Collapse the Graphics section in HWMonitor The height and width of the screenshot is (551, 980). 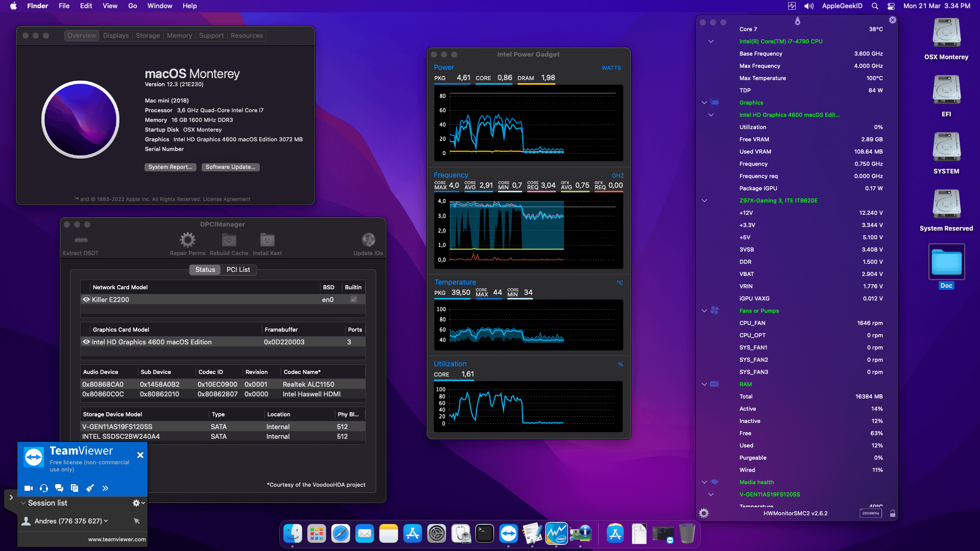[x=704, y=103]
